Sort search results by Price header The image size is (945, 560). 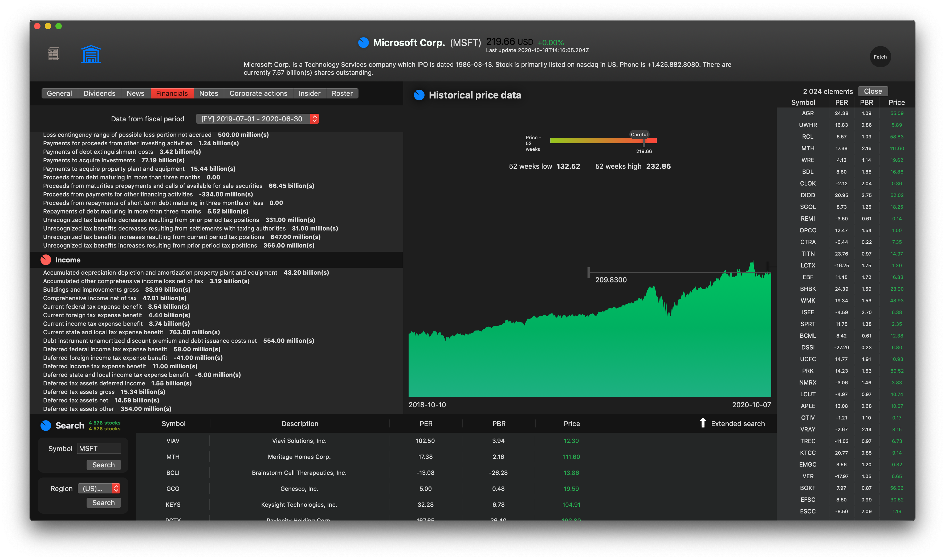pos(572,423)
